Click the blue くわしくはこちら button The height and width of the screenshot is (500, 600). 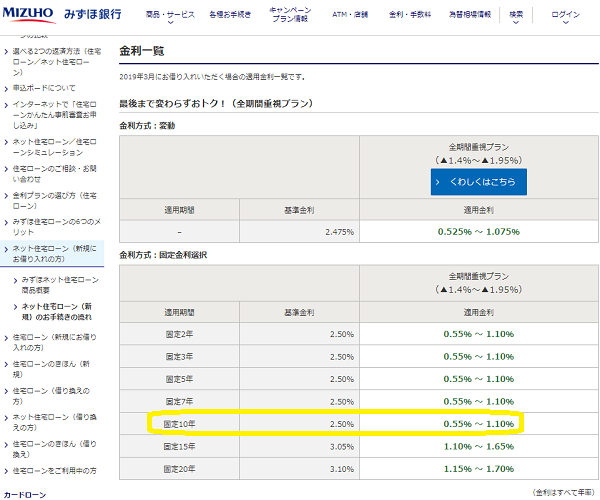pos(479,182)
